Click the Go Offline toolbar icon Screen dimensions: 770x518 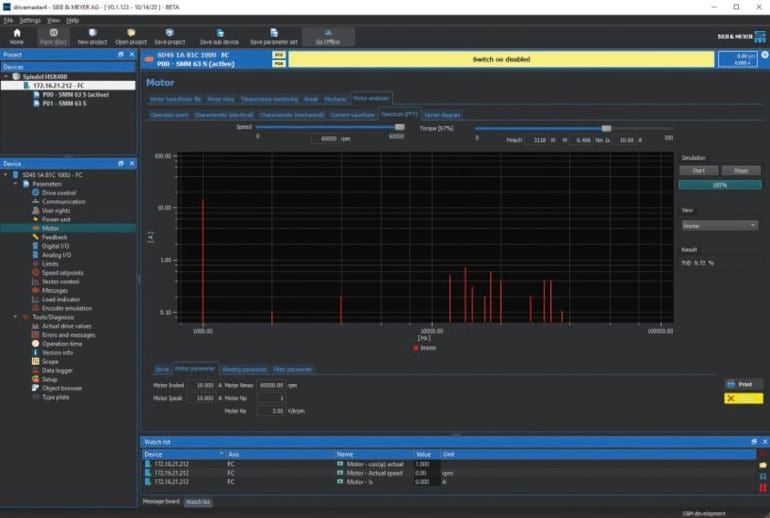click(x=327, y=35)
